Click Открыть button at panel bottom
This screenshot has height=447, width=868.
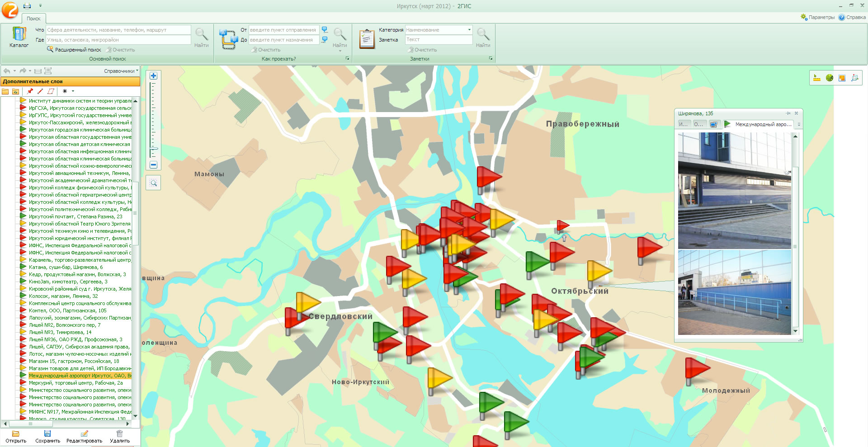point(16,437)
